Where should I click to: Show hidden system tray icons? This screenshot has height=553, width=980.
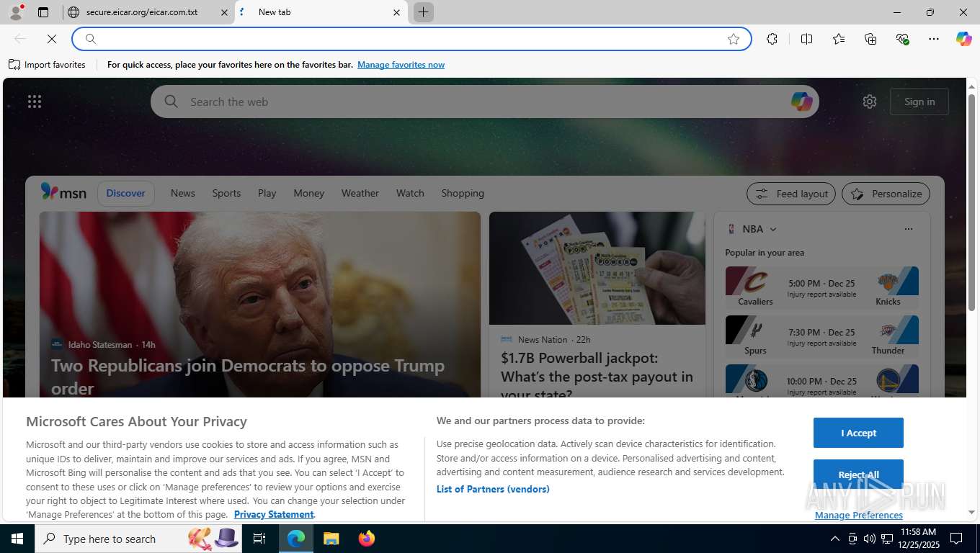(x=834, y=539)
